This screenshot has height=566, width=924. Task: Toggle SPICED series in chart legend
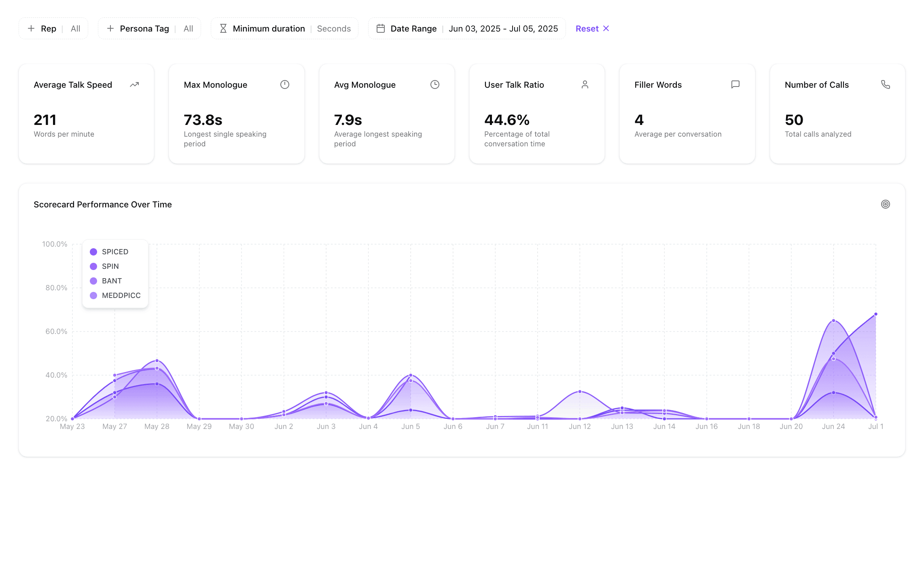pyautogui.click(x=115, y=252)
